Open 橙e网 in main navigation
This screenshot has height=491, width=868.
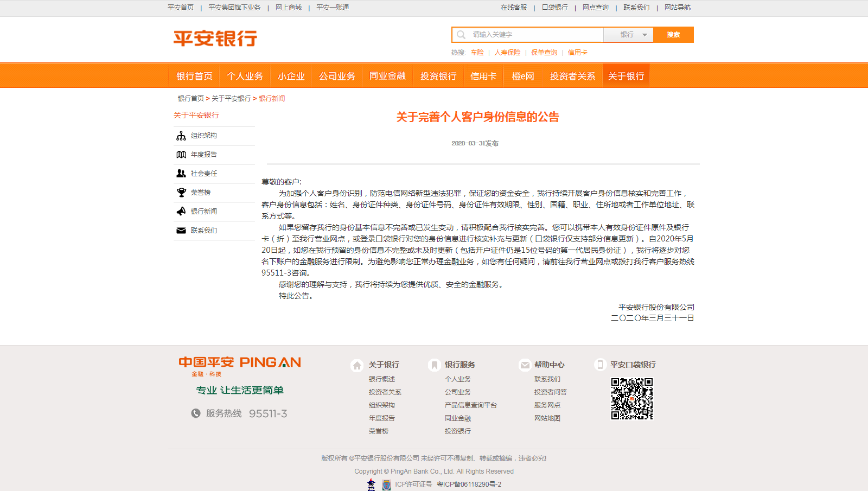[523, 76]
